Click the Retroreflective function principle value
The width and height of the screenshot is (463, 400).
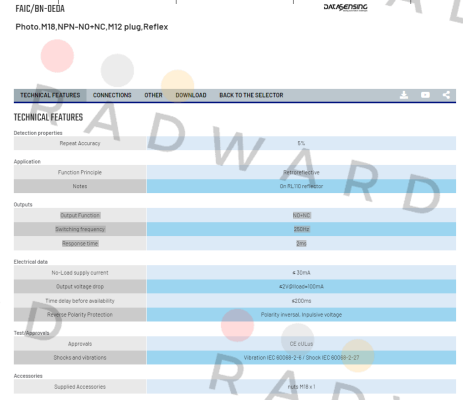(x=301, y=172)
